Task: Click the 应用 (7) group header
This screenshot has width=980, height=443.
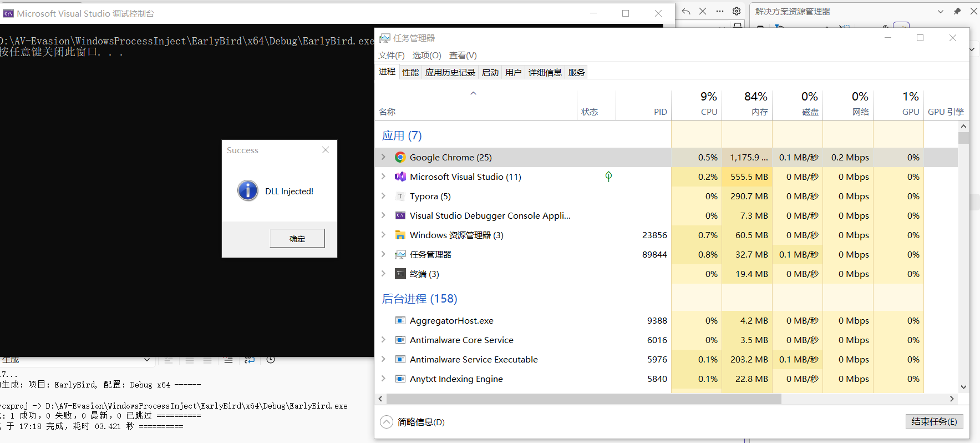Action: 402,136
